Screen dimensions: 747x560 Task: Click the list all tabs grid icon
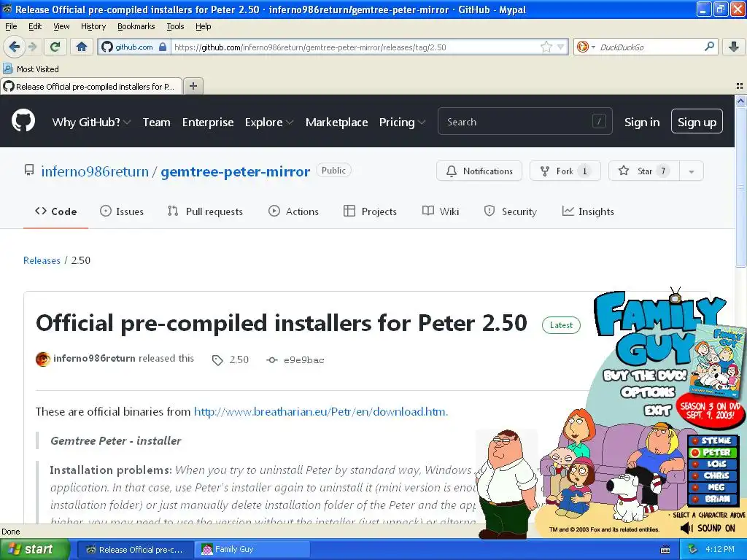(x=740, y=86)
